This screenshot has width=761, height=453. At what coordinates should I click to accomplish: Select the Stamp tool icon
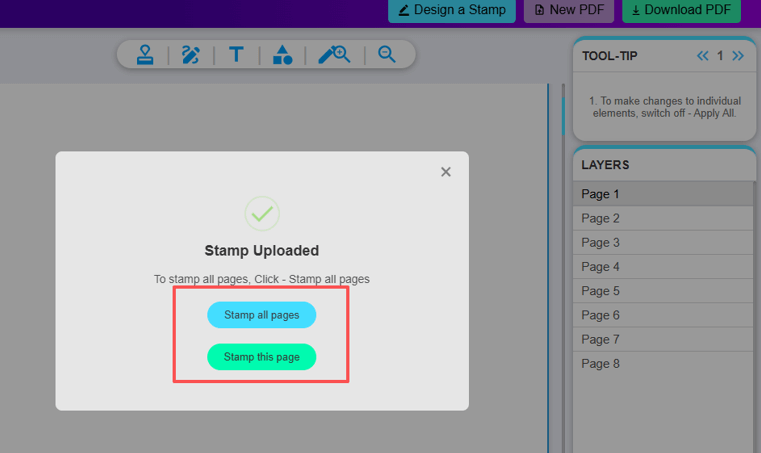click(x=145, y=54)
